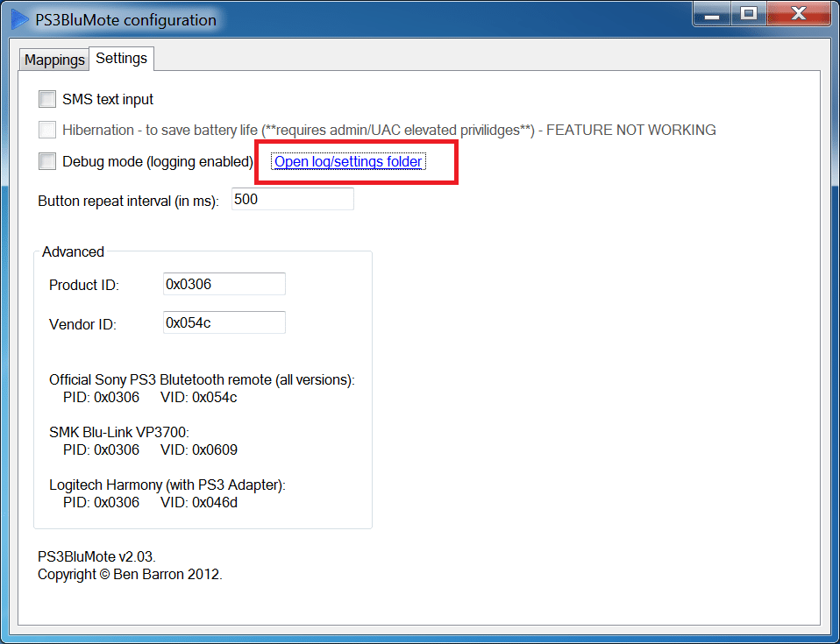
Task: Select the Settings tab
Action: coord(122,59)
